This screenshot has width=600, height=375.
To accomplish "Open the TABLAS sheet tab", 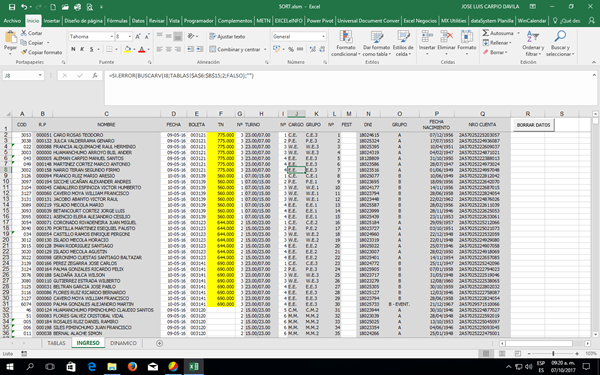I will click(x=56, y=343).
